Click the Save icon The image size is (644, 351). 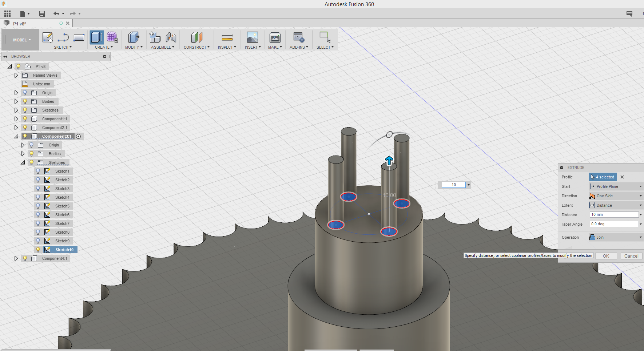pos(42,14)
